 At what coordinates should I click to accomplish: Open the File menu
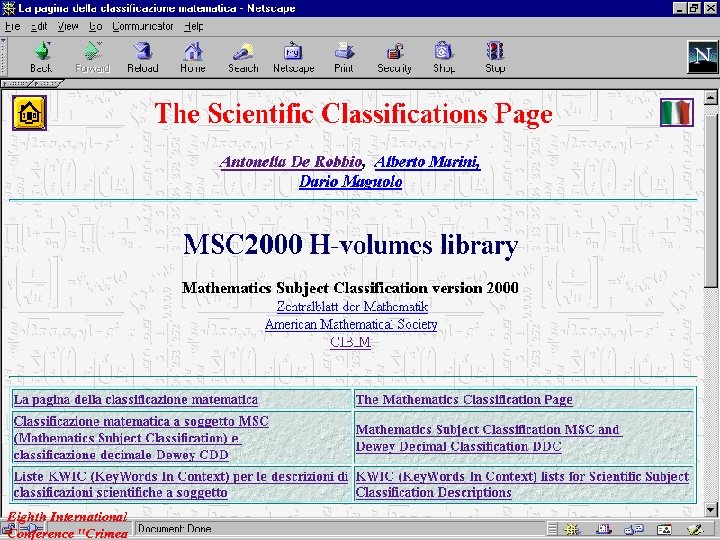coord(12,27)
